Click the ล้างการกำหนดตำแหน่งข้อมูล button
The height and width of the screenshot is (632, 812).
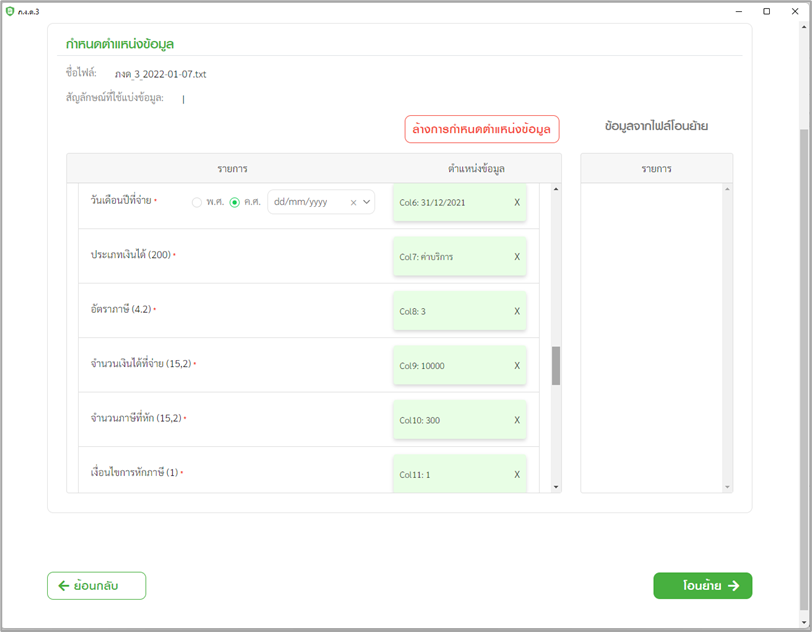[481, 129]
